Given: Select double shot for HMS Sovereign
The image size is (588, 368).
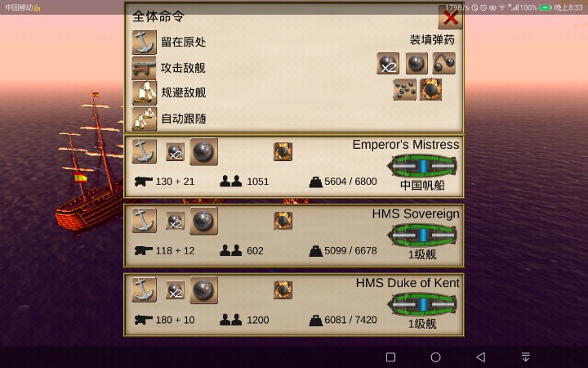Looking at the screenshot, I should click(175, 221).
